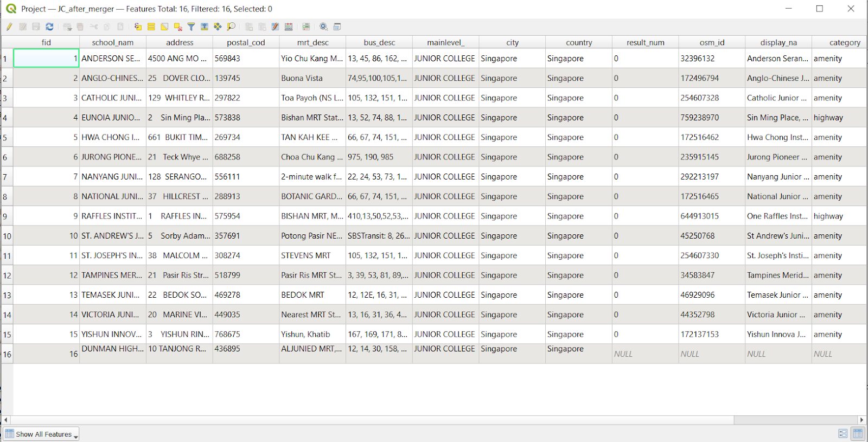
Task: Toggle editing mode with the pencil icon
Action: click(9, 27)
